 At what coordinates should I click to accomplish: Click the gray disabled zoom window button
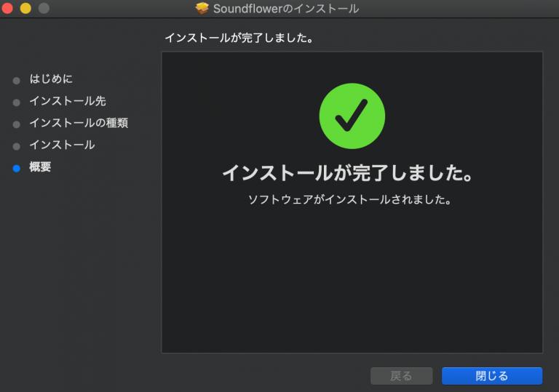(x=44, y=8)
